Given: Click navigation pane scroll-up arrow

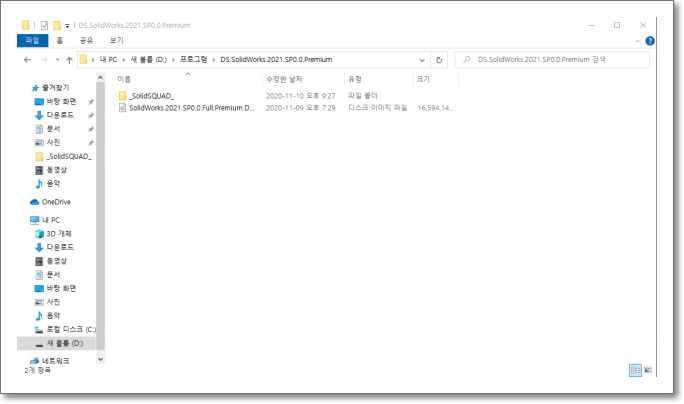Looking at the screenshot, I should click(100, 78).
